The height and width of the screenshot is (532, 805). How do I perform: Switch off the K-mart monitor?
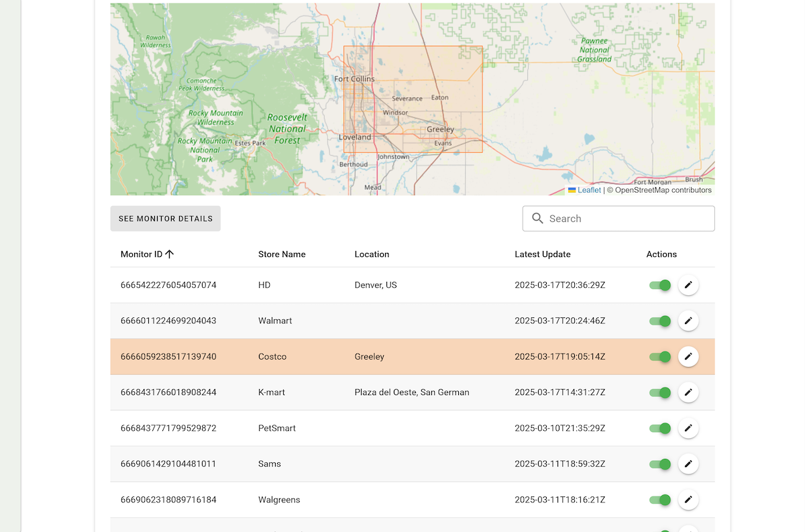(x=660, y=392)
